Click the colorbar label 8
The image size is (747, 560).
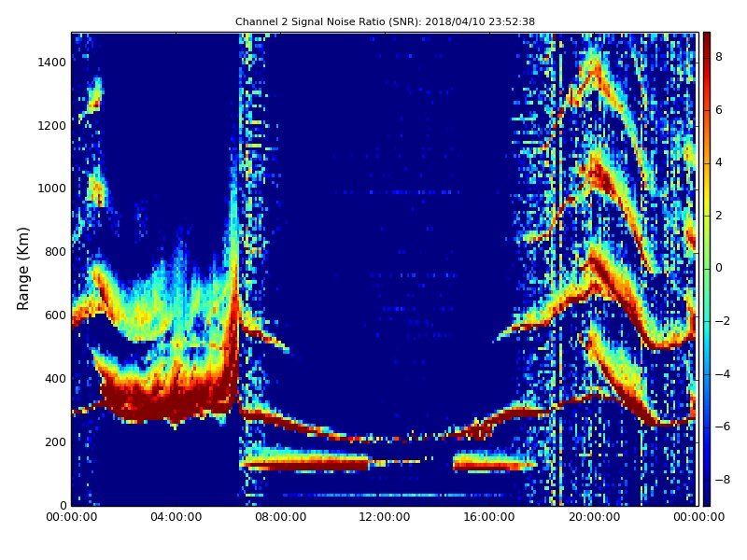(719, 57)
